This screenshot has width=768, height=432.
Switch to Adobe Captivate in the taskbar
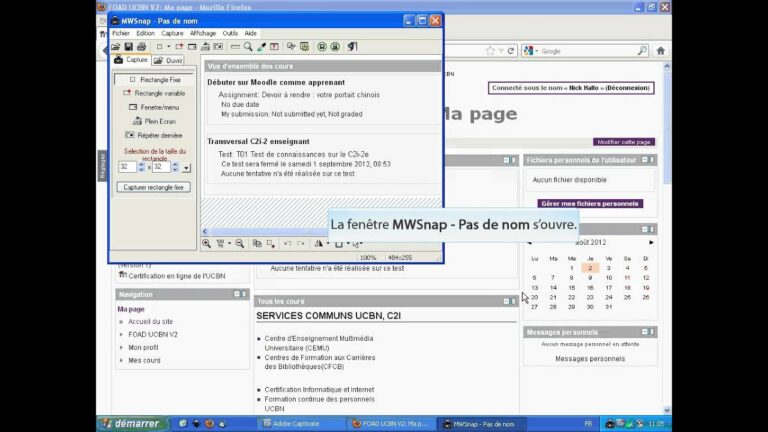[x=299, y=424]
